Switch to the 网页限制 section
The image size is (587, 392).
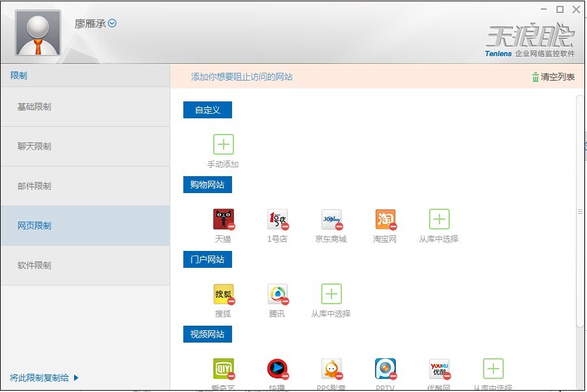tap(85, 226)
